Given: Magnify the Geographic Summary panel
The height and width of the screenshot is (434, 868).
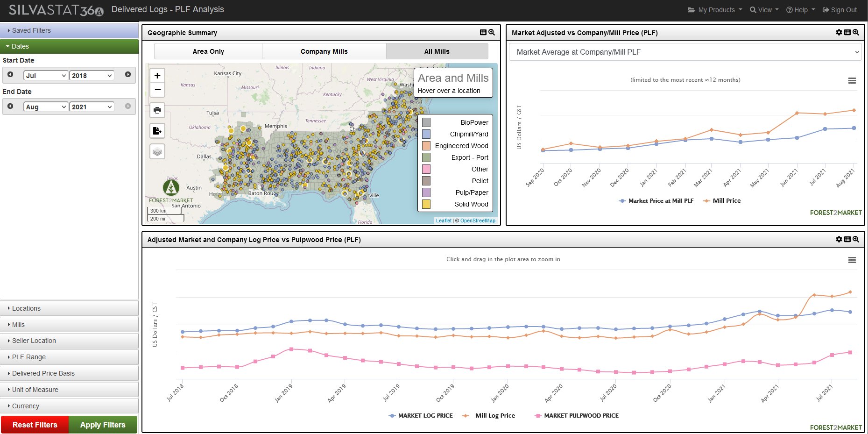Looking at the screenshot, I should tap(492, 33).
